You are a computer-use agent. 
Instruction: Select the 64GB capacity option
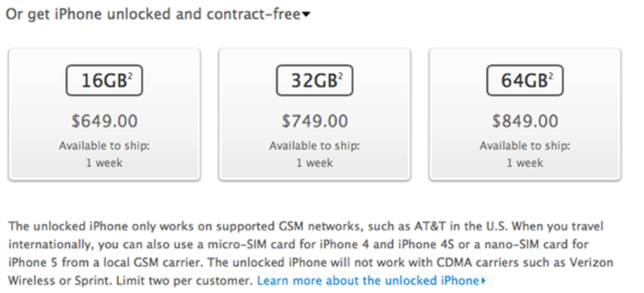click(524, 79)
